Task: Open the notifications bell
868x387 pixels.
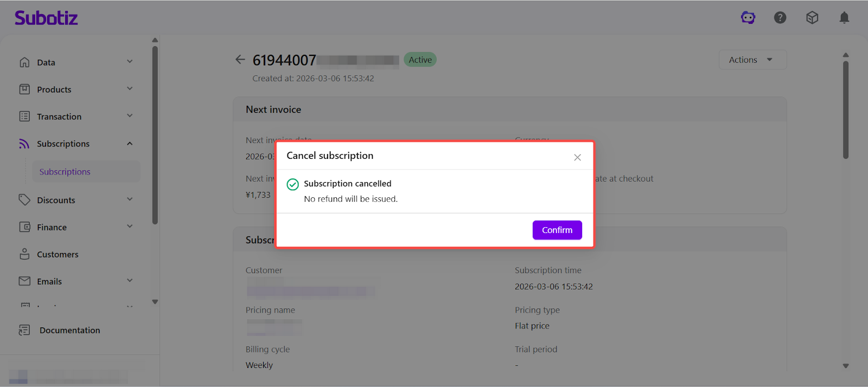Action: [844, 18]
